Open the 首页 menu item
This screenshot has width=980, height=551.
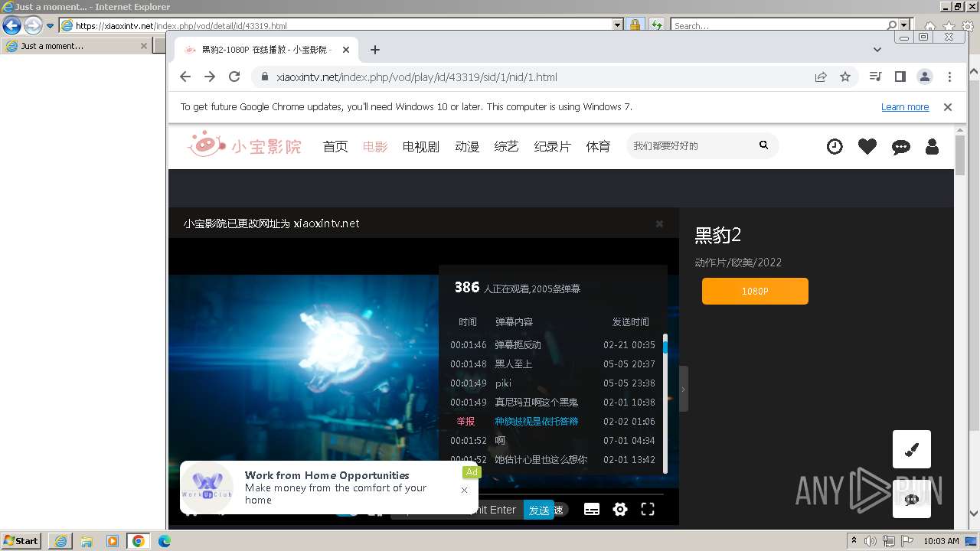[x=335, y=146]
